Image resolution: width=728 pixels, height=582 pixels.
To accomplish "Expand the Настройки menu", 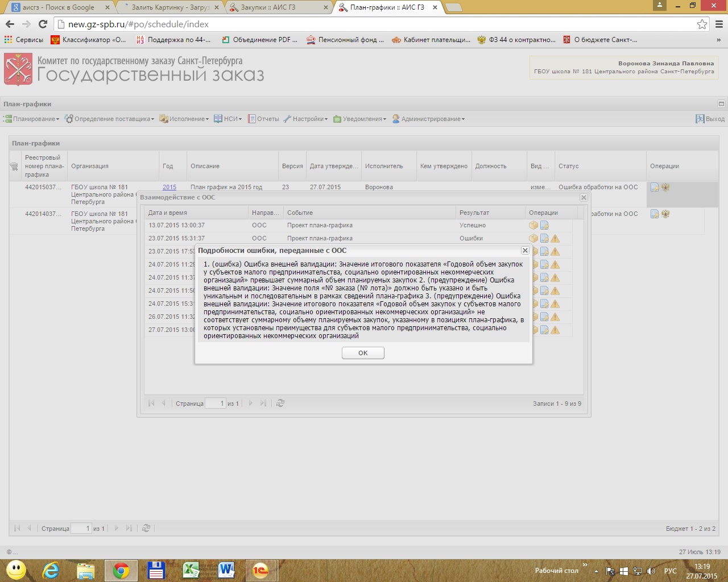I will pyautogui.click(x=305, y=119).
